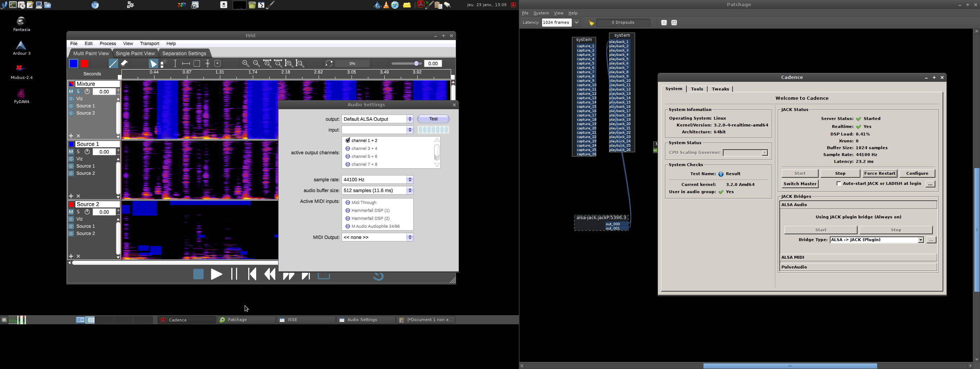980x369 pixels.
Task: Click the Force Restart JACK button
Action: [x=879, y=173]
